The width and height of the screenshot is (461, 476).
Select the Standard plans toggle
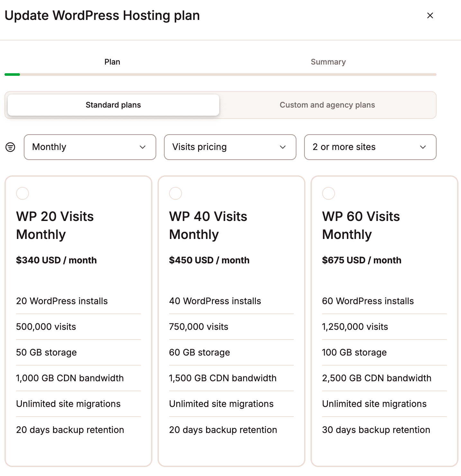[x=113, y=105]
